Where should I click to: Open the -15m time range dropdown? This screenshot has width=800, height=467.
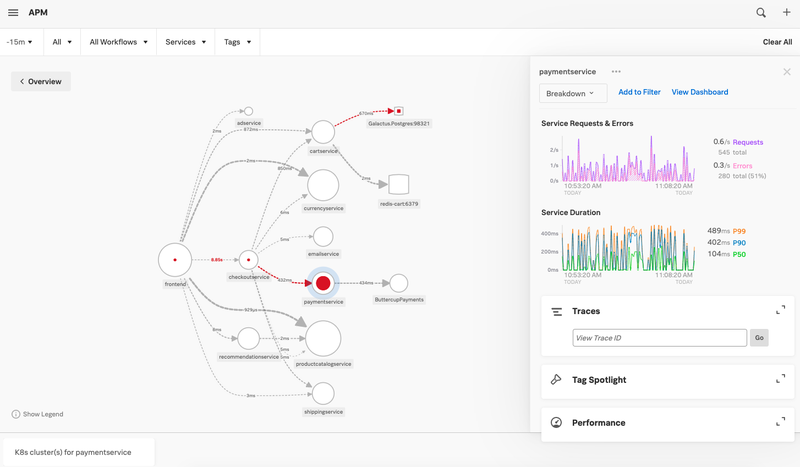(19, 42)
